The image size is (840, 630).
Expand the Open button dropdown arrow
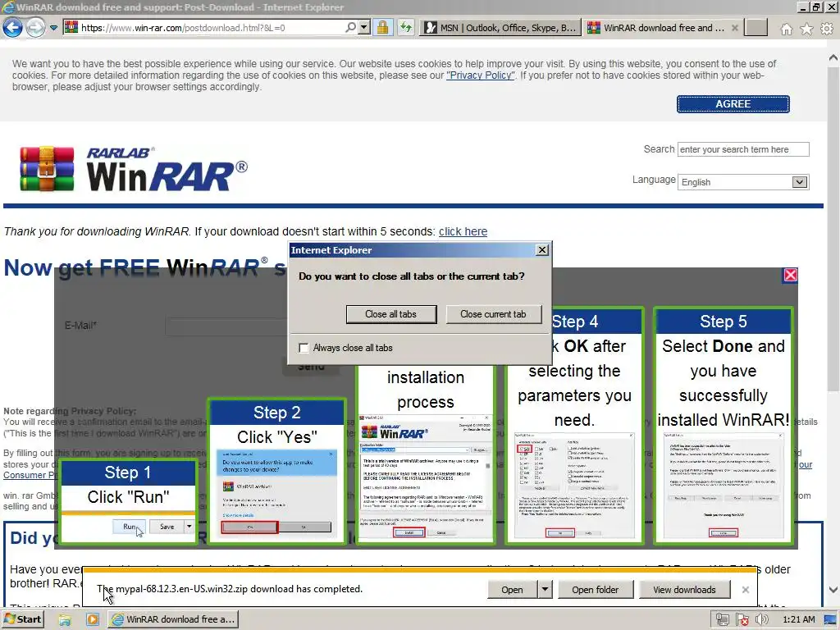545,590
